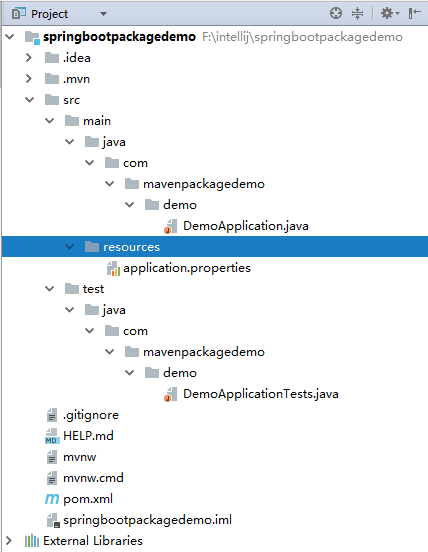This screenshot has width=428, height=552.
Task: Open the Project view dropdown
Action: click(103, 14)
